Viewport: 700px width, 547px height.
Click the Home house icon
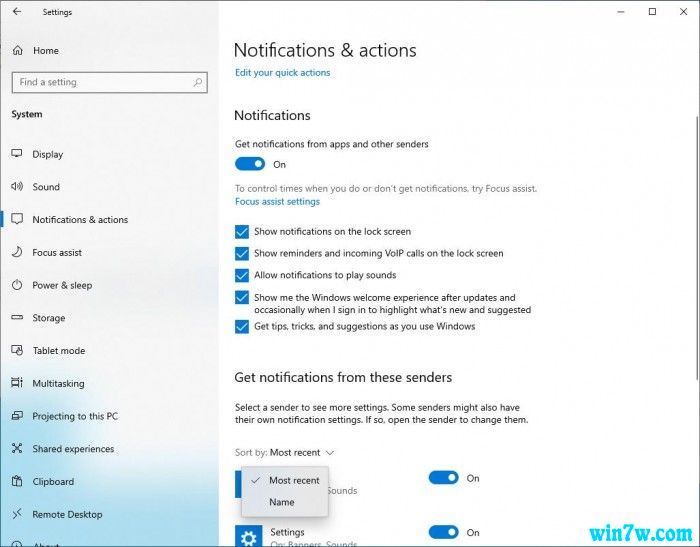(17, 50)
